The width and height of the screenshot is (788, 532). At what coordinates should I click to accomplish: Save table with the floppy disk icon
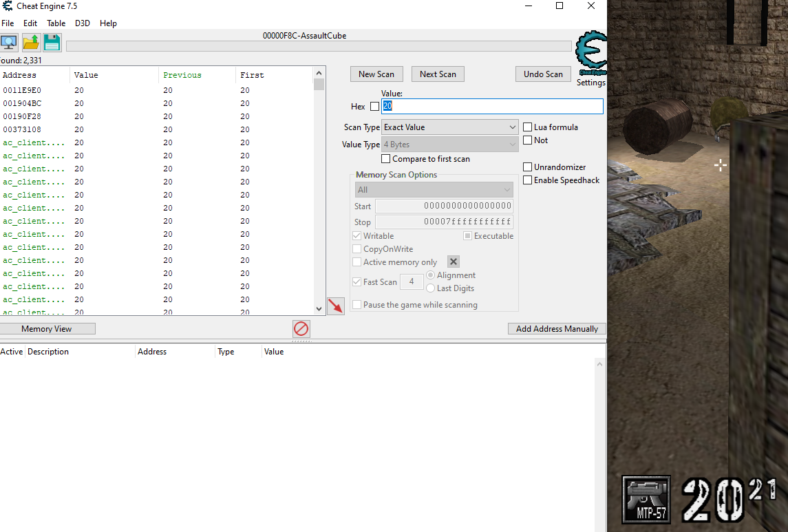pos(52,43)
